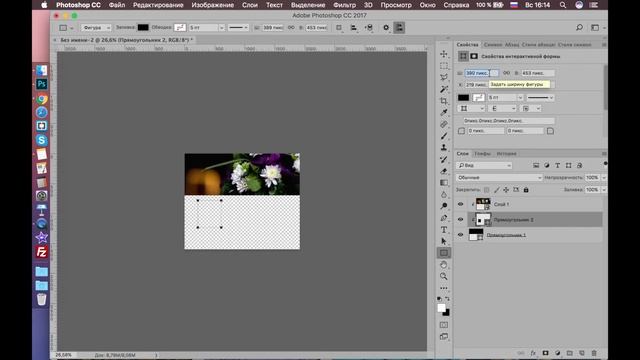The width and height of the screenshot is (640, 360).
Task: Hide the Слой 1 layer
Action: tap(460, 204)
